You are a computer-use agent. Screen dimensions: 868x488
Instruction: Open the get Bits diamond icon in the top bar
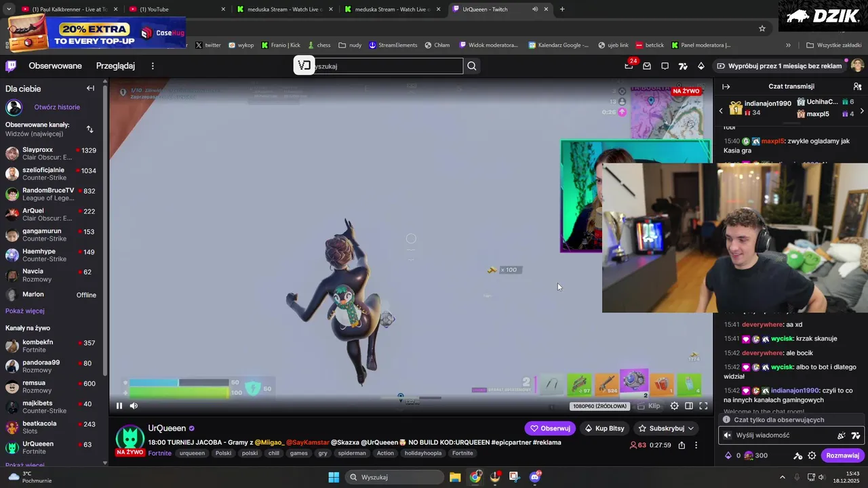point(701,66)
